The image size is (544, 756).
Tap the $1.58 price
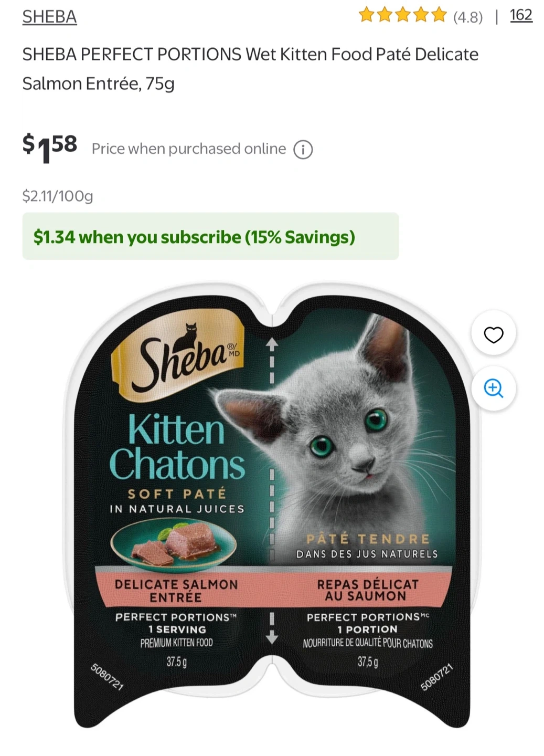(50, 148)
